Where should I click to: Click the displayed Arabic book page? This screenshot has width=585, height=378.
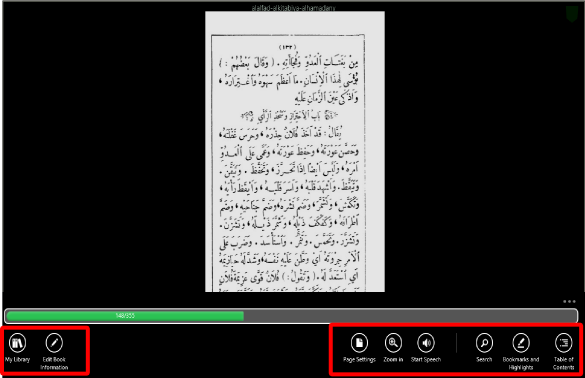point(295,151)
